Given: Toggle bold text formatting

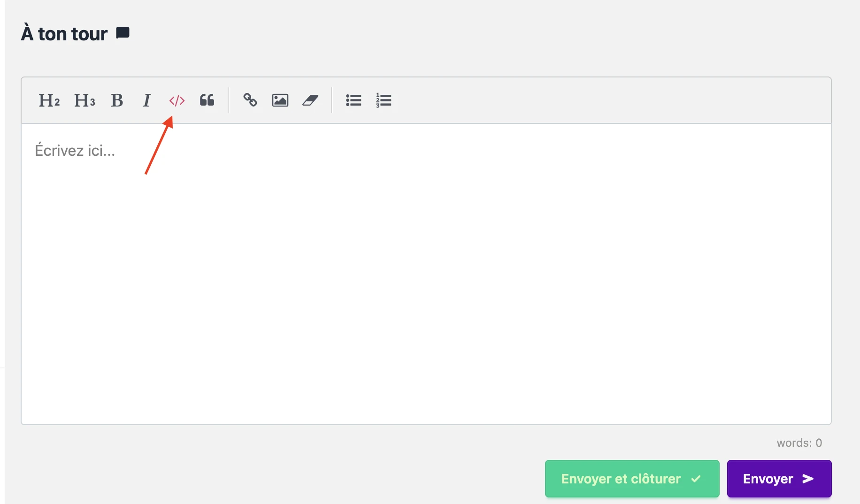Looking at the screenshot, I should click(x=117, y=100).
